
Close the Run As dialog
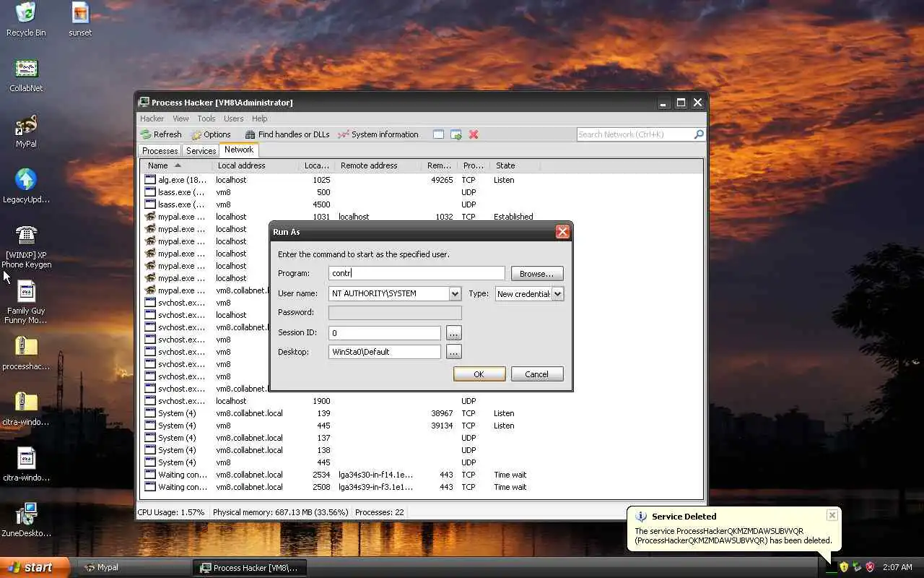[x=562, y=232]
